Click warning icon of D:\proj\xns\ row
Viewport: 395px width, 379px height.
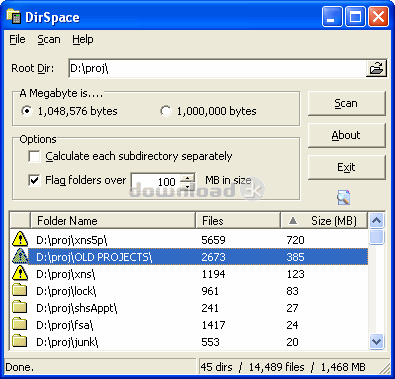click(20, 273)
